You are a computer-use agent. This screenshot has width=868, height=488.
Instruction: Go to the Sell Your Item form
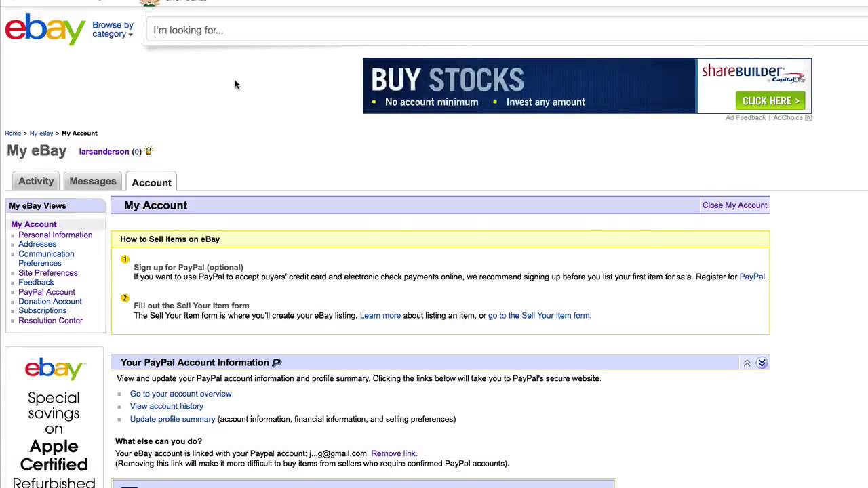pyautogui.click(x=538, y=316)
